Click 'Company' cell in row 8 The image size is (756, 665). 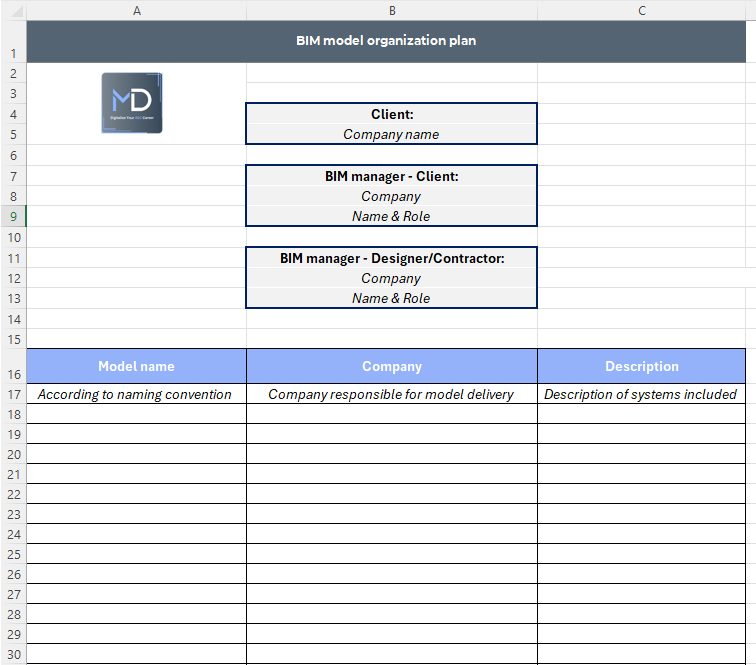point(392,196)
